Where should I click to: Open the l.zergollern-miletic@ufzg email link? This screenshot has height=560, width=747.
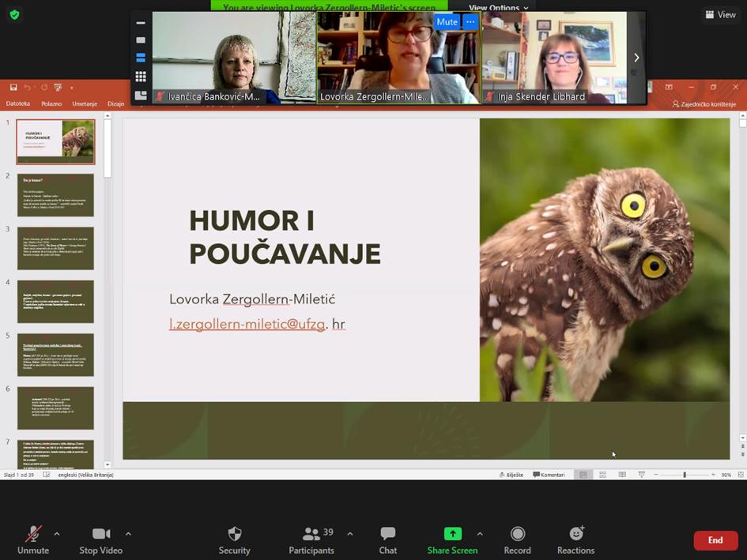tap(247, 324)
